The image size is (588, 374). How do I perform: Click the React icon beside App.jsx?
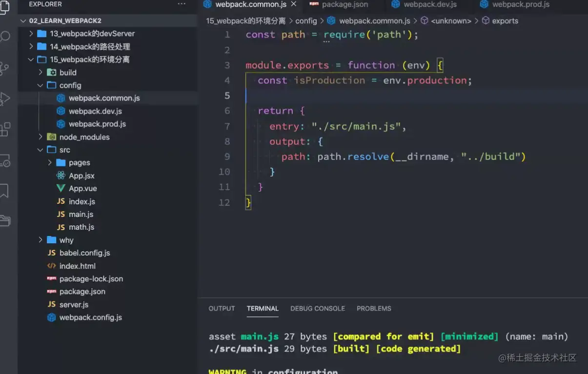pos(61,176)
